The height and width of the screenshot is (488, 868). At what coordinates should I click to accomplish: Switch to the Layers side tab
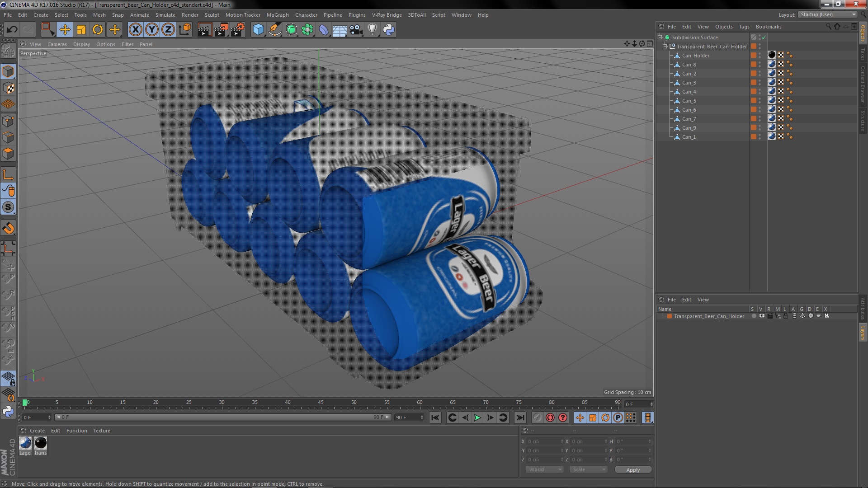tap(863, 333)
